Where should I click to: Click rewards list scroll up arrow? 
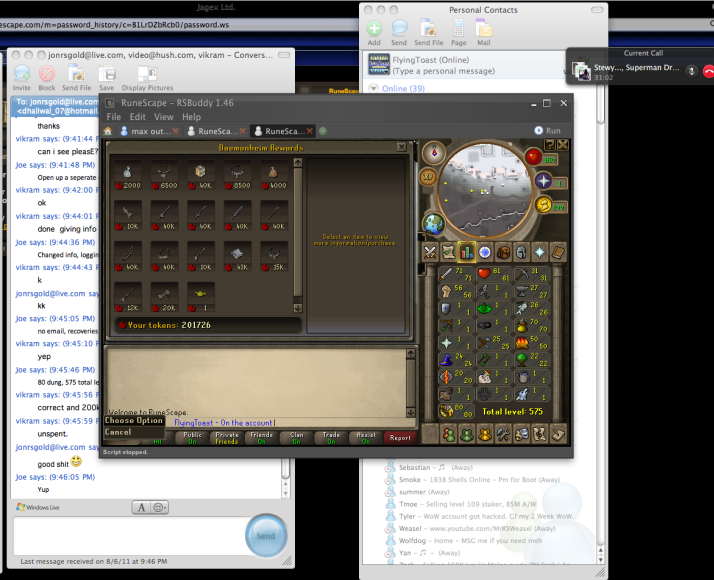[298, 163]
